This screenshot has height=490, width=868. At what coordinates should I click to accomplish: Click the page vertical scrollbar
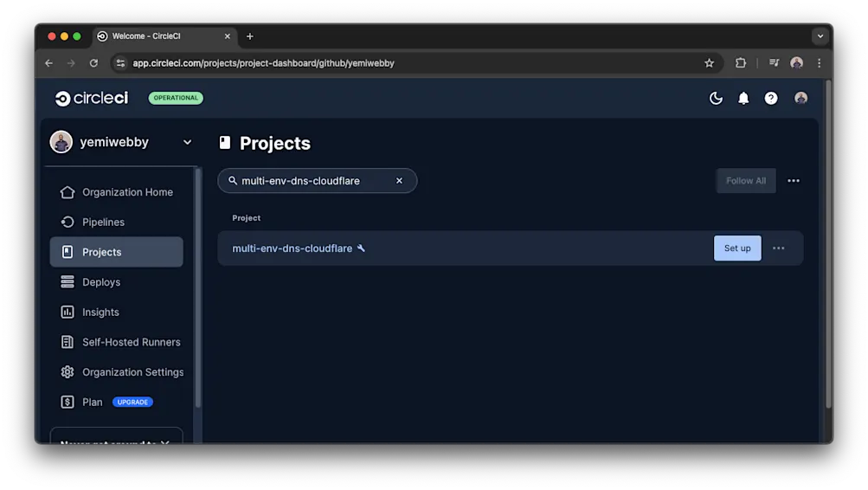click(x=828, y=243)
